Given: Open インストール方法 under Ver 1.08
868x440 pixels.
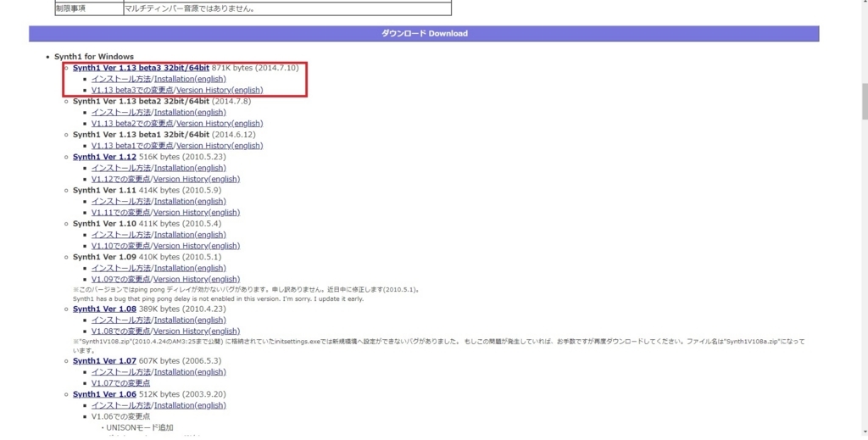Looking at the screenshot, I should 121,320.
